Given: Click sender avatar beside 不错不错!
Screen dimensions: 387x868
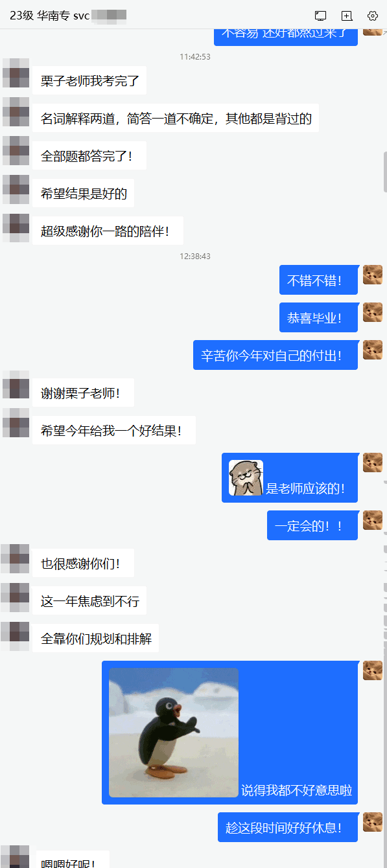Looking at the screenshot, I should coord(373,275).
